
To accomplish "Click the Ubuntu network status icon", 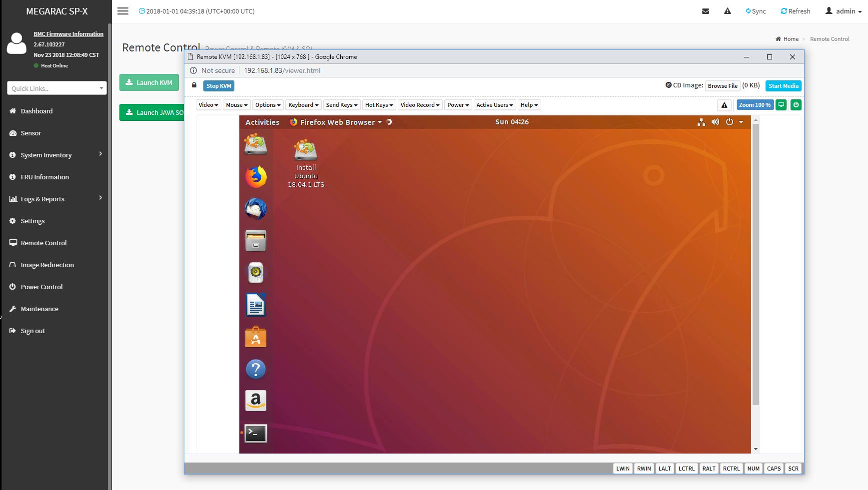I will pos(701,122).
